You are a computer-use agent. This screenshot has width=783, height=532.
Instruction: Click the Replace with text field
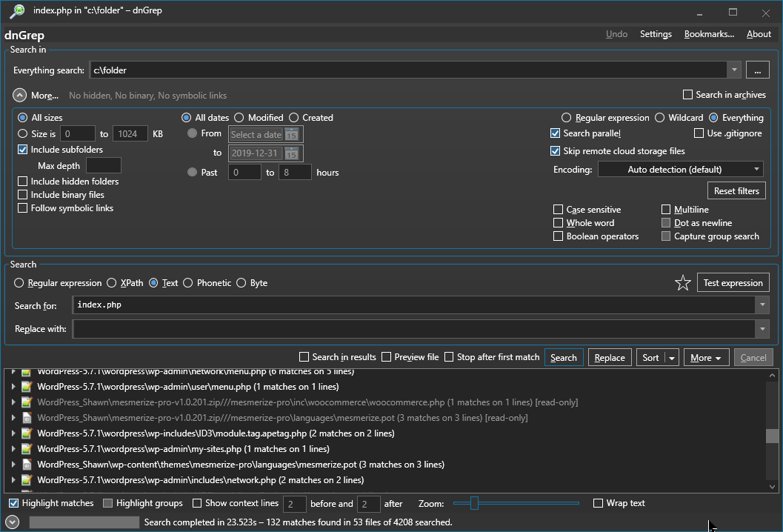[x=414, y=329]
